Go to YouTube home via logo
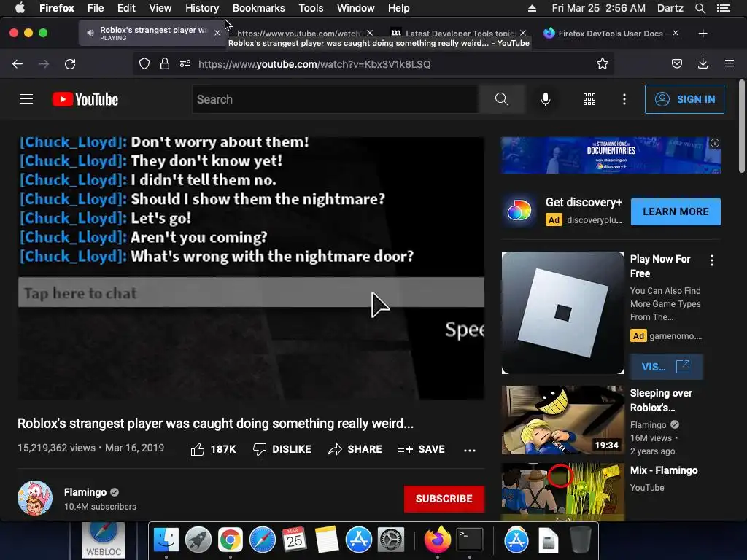The width and height of the screenshot is (747, 560). click(x=85, y=99)
